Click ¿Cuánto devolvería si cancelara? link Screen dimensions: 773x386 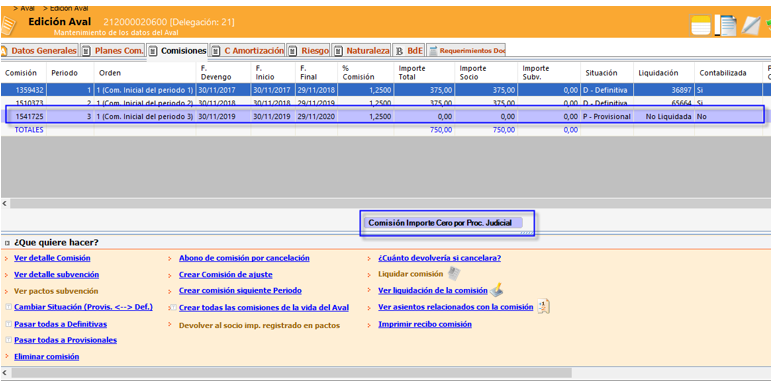click(x=439, y=258)
